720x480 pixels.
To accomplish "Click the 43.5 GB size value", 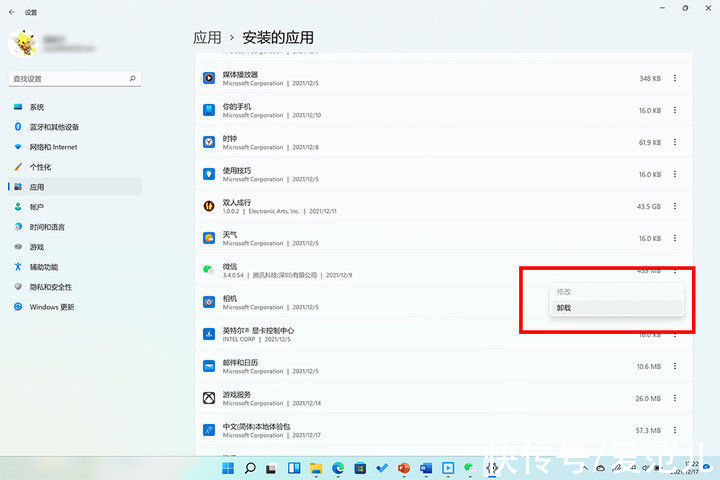I will pyautogui.click(x=649, y=207).
